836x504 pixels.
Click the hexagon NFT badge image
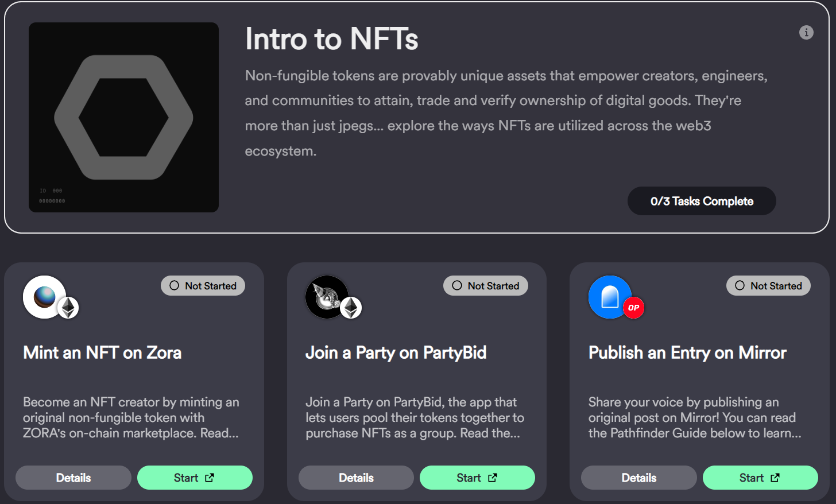(123, 117)
